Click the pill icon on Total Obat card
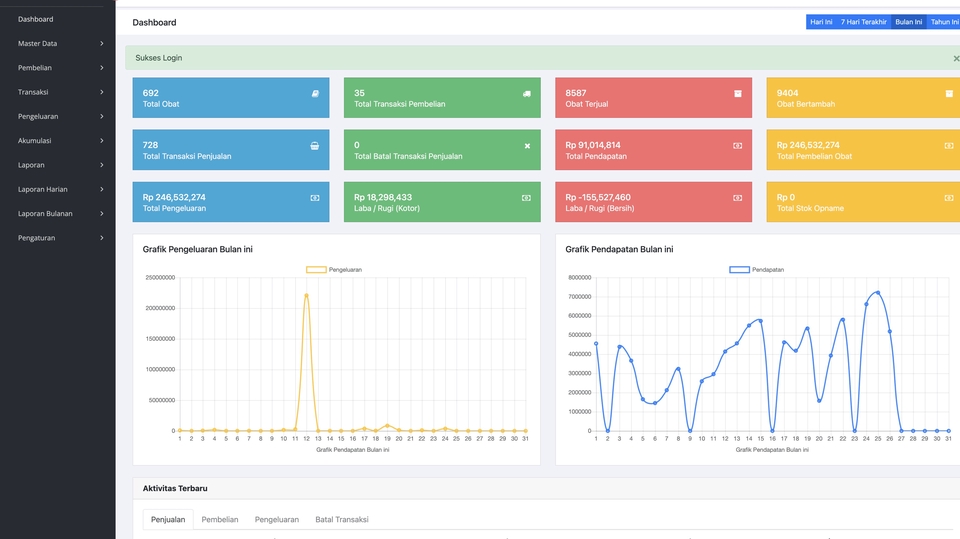Viewport: 960px width, 539px height. [315, 94]
